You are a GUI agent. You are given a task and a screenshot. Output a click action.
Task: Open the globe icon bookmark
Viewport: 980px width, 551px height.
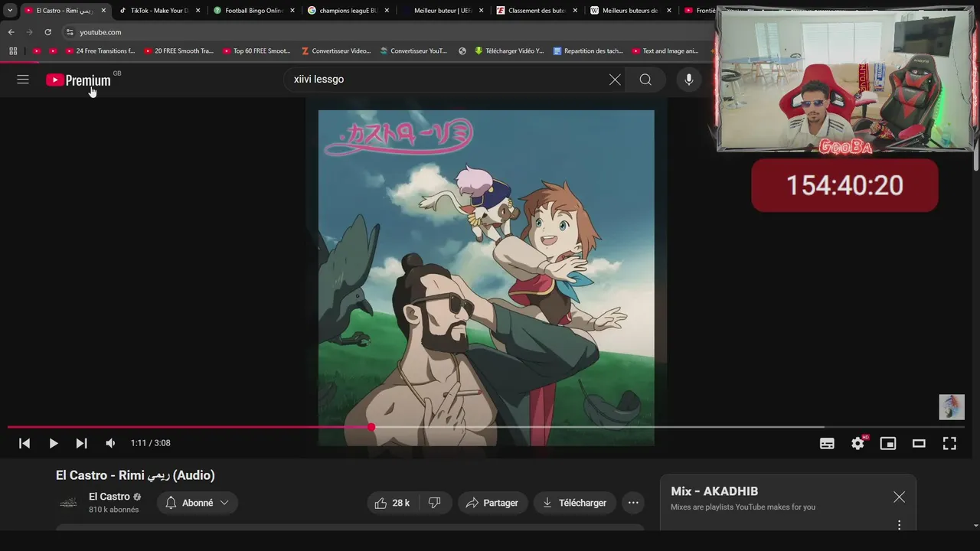[x=462, y=51]
